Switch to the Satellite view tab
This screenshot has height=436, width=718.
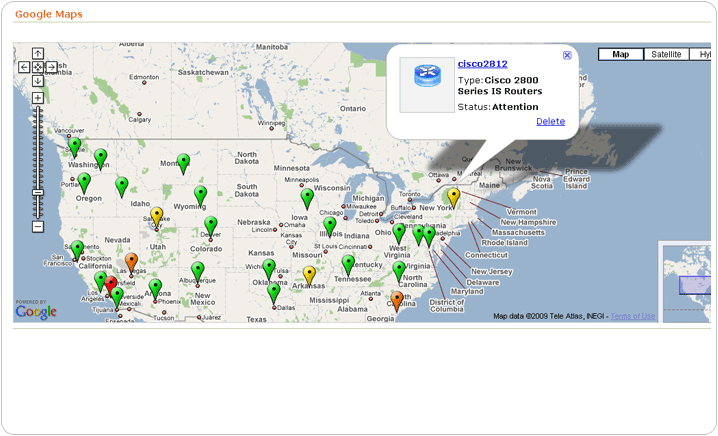(x=666, y=54)
